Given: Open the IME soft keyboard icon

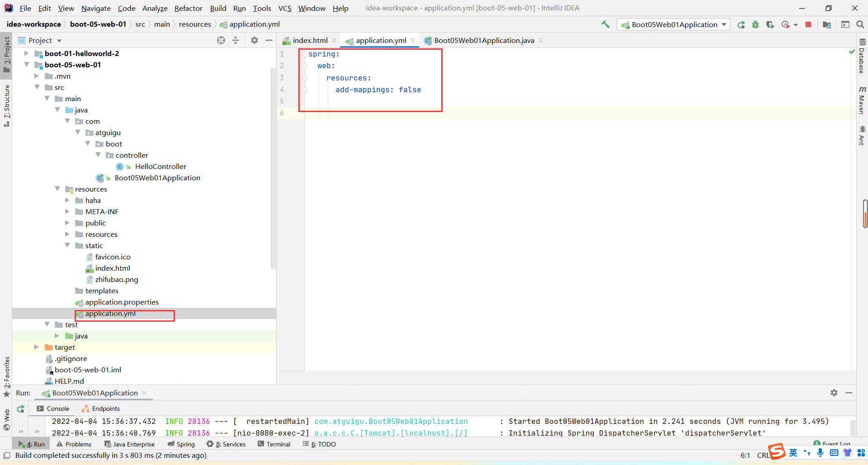Looking at the screenshot, I should tap(834, 452).
